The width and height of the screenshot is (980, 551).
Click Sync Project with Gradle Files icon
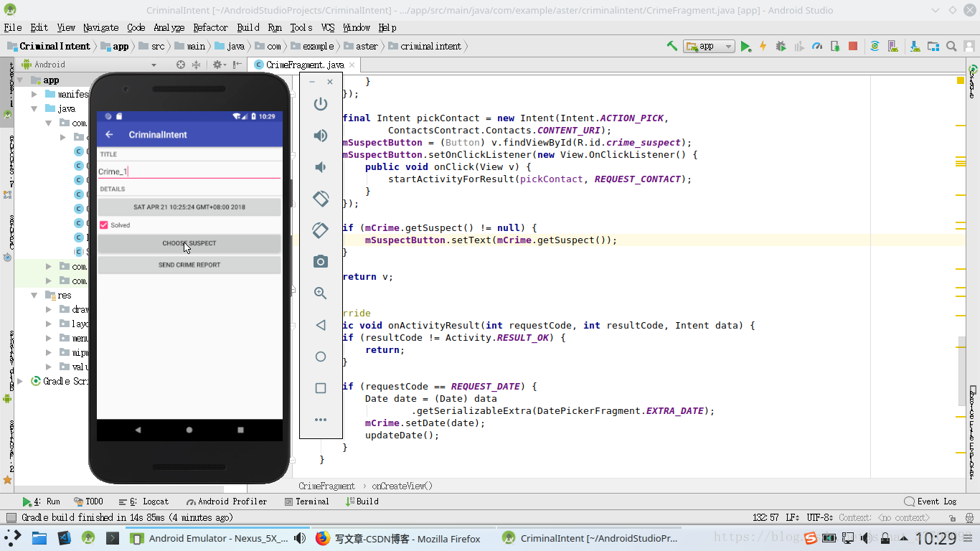pos(875,46)
